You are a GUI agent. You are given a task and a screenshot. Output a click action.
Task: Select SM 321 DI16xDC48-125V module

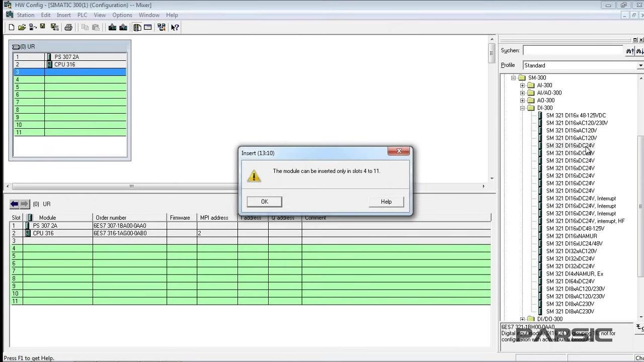[x=575, y=228]
